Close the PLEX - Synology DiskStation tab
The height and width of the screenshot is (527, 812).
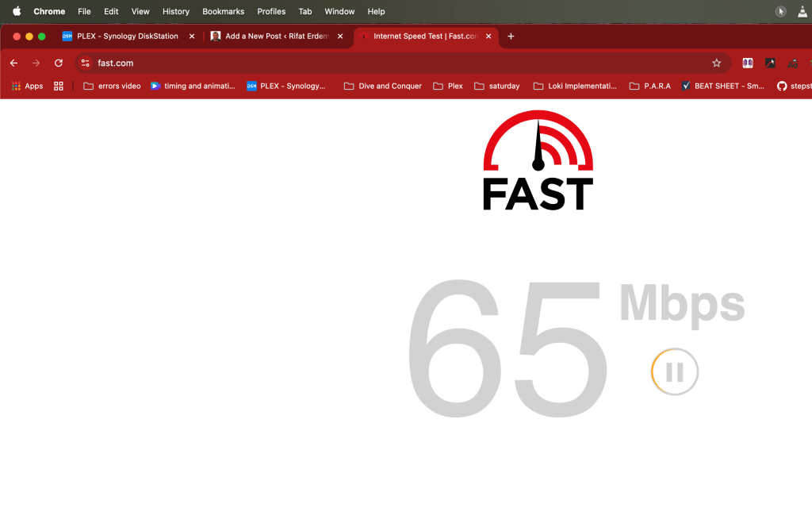pos(192,37)
